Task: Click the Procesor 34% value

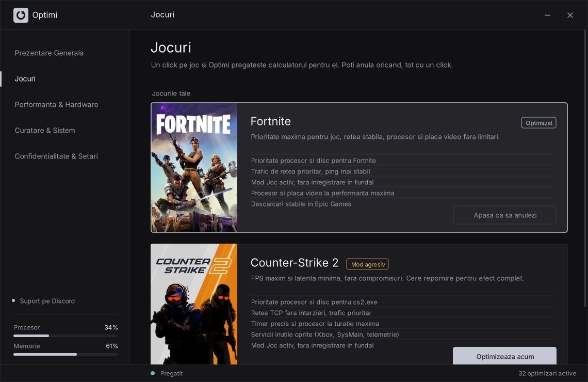Action: [111, 328]
